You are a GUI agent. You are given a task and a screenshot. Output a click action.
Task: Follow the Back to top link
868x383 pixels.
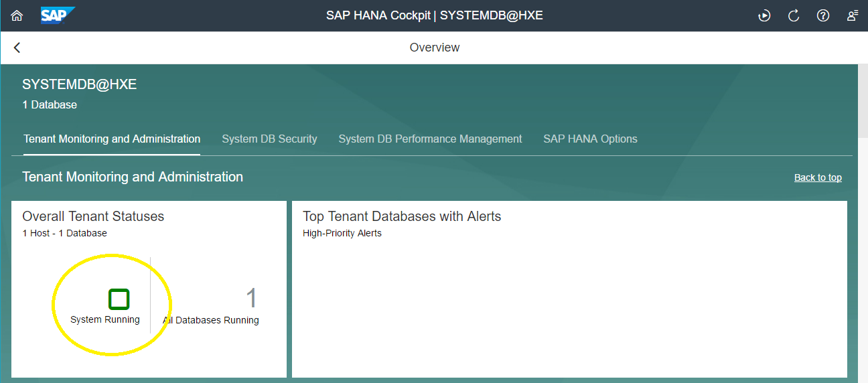[818, 177]
